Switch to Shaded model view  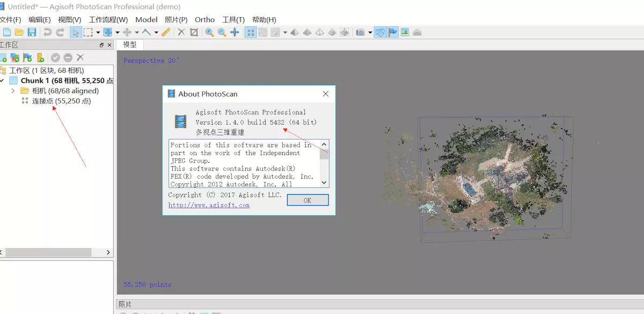pyautogui.click(x=295, y=32)
